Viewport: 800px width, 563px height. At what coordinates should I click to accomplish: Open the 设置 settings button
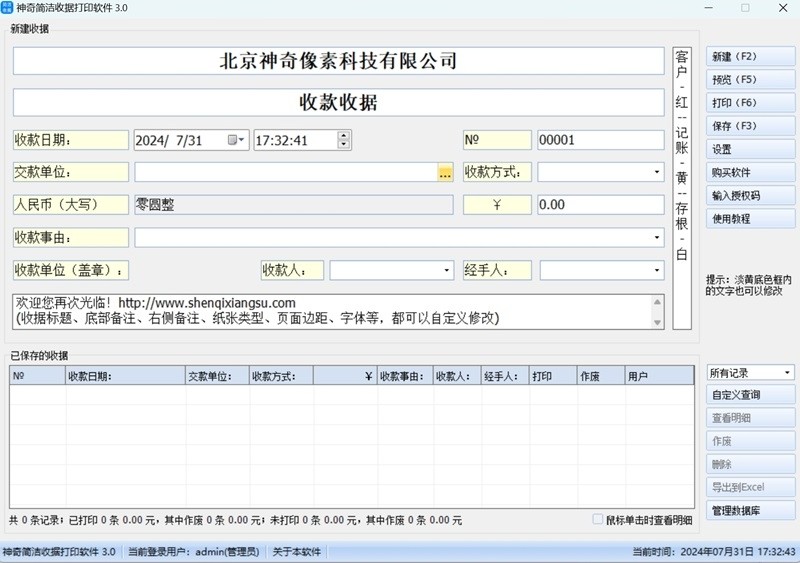(x=750, y=149)
